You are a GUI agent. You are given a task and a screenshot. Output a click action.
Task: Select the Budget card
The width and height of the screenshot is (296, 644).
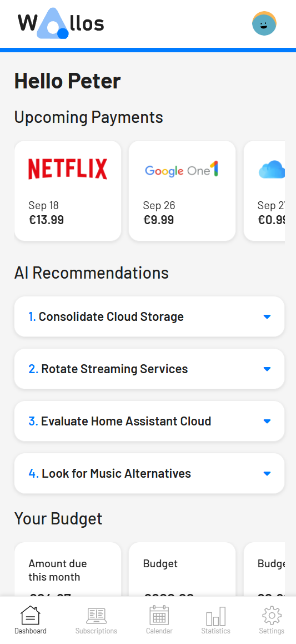[182, 569]
